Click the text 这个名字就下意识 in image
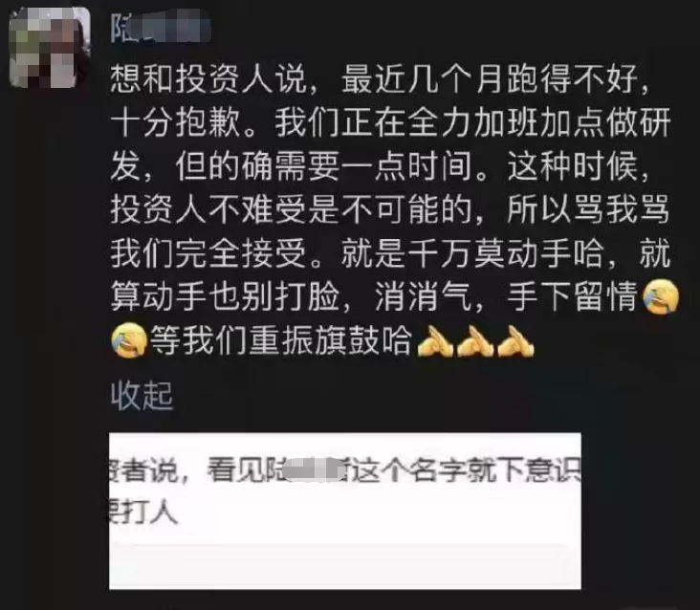 [x=466, y=469]
